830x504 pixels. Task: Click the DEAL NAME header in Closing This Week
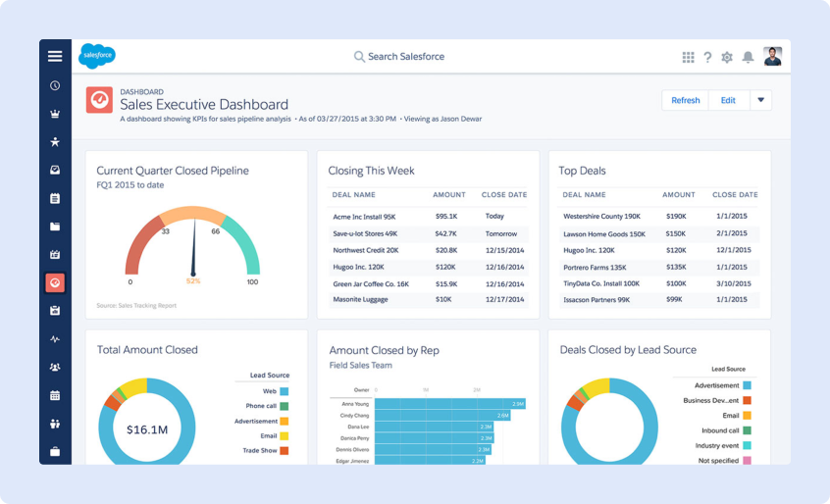[x=353, y=194]
